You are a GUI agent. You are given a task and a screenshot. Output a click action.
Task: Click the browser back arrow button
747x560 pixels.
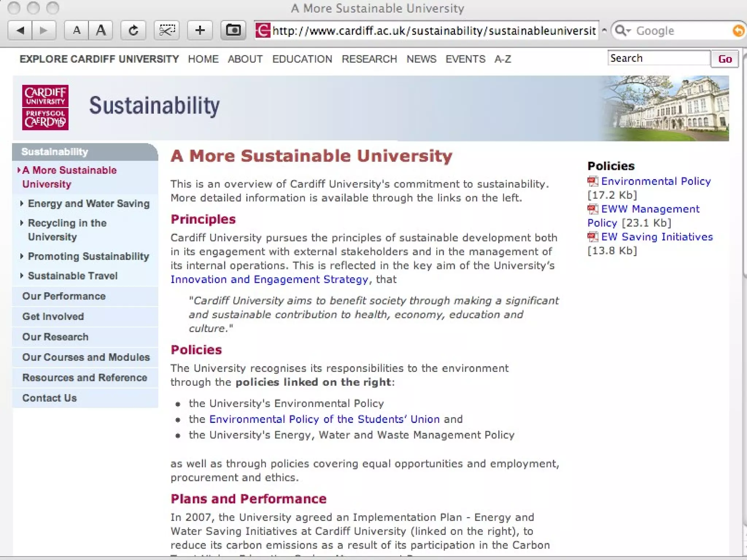(20, 30)
